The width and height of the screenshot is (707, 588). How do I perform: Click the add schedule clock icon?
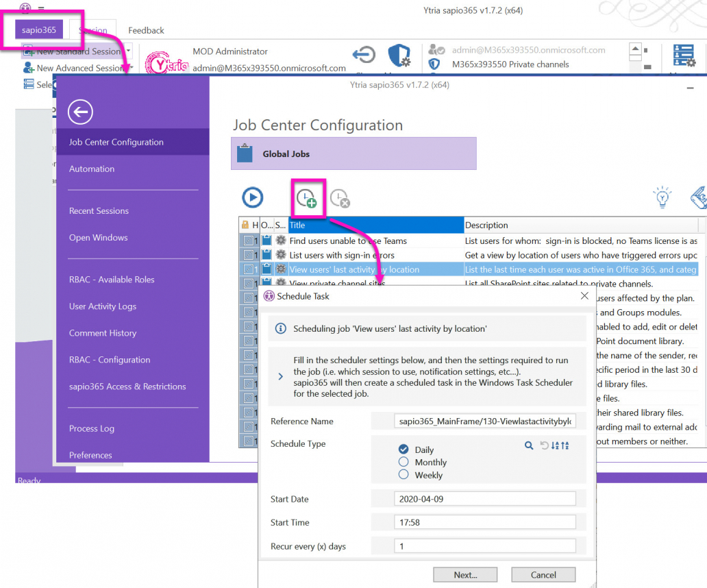coord(307,199)
